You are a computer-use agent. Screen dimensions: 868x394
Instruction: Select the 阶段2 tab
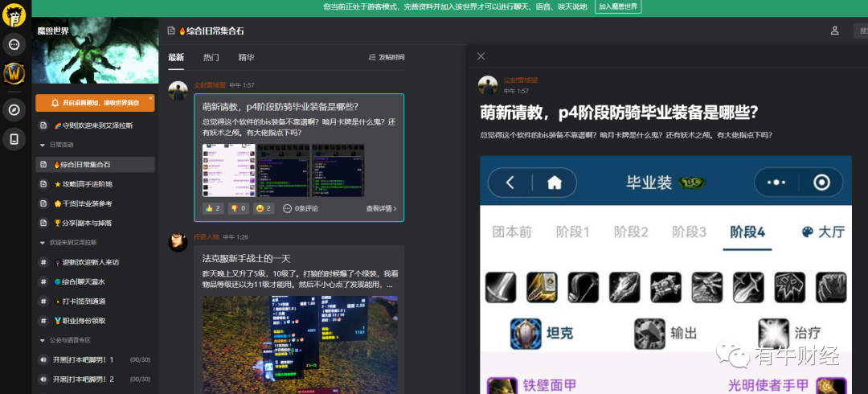pos(631,232)
